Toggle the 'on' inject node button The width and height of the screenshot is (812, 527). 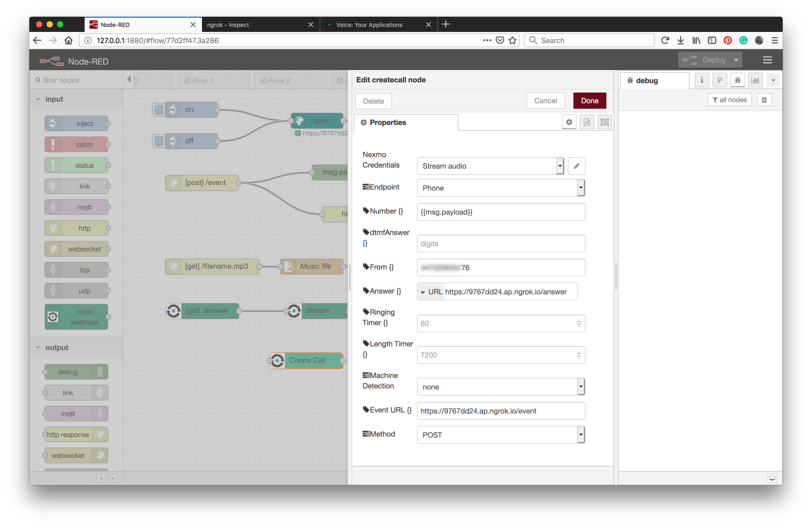click(x=159, y=110)
